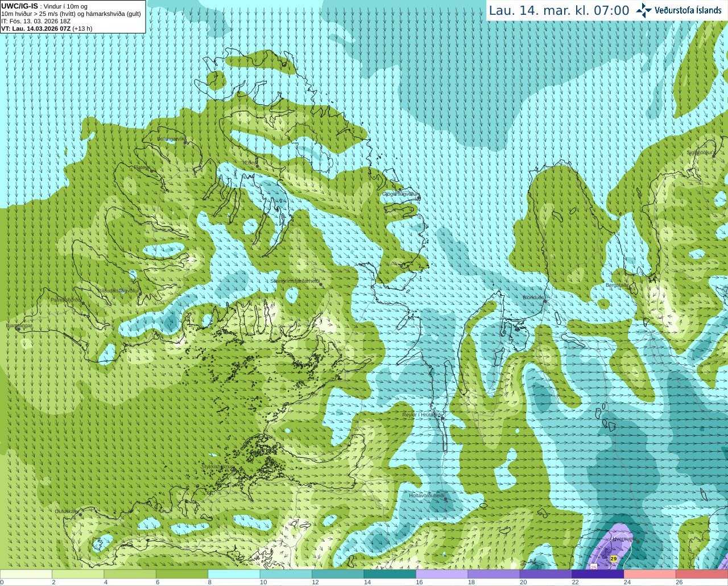This screenshot has width=728, height=586.
Task: Click the Blönduós station label
Action: (x=533, y=298)
